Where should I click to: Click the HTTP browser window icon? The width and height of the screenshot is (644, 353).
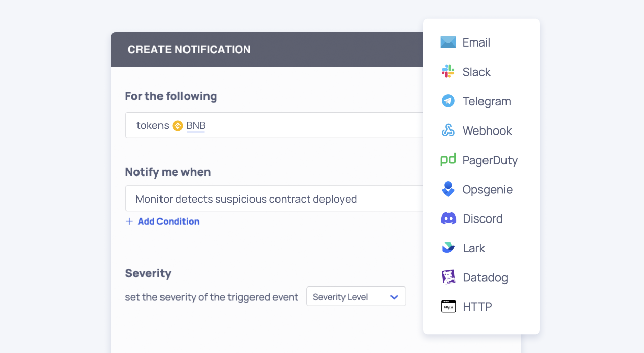(x=448, y=307)
